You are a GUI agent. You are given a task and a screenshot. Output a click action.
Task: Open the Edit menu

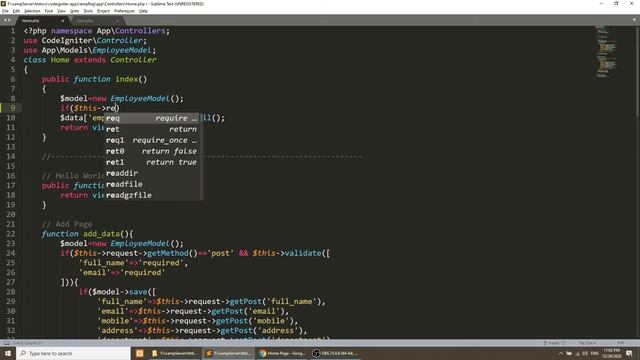pyautogui.click(x=16, y=11)
